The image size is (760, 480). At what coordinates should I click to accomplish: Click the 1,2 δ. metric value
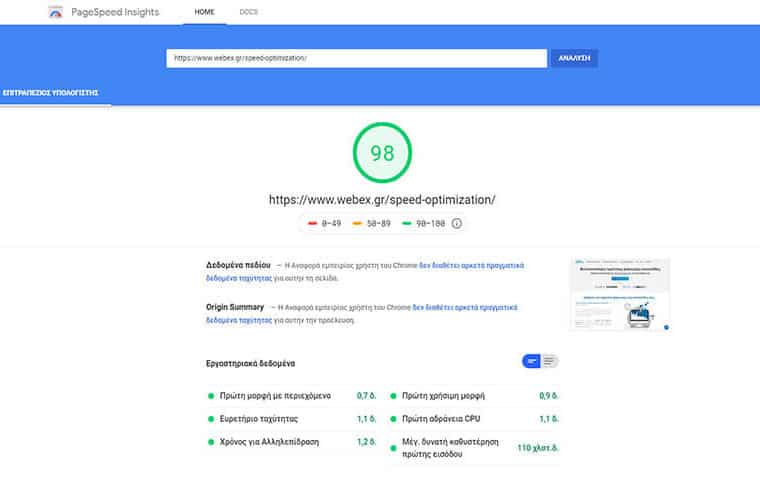366,442
